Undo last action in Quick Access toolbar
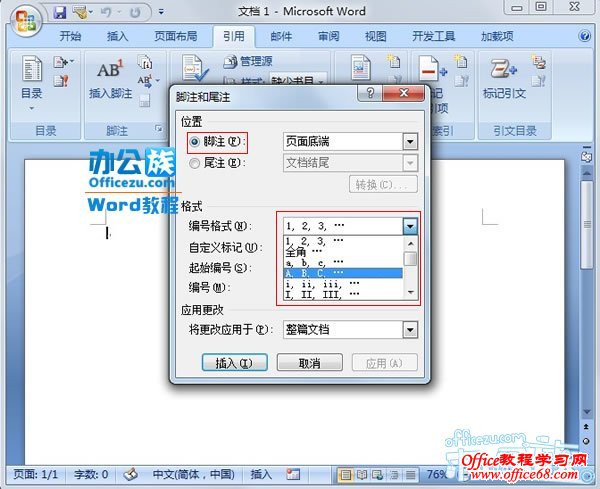This screenshot has height=489, width=600. click(x=106, y=13)
